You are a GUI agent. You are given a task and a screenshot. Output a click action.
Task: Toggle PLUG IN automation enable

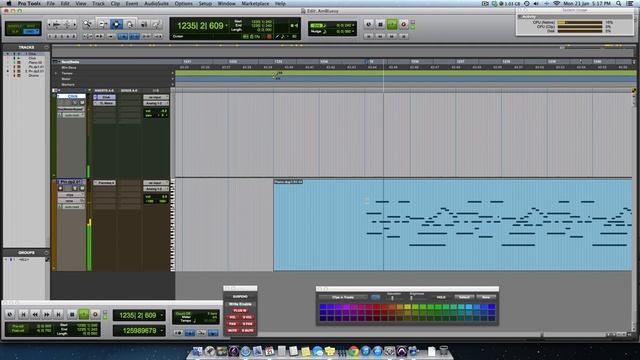tap(240, 311)
